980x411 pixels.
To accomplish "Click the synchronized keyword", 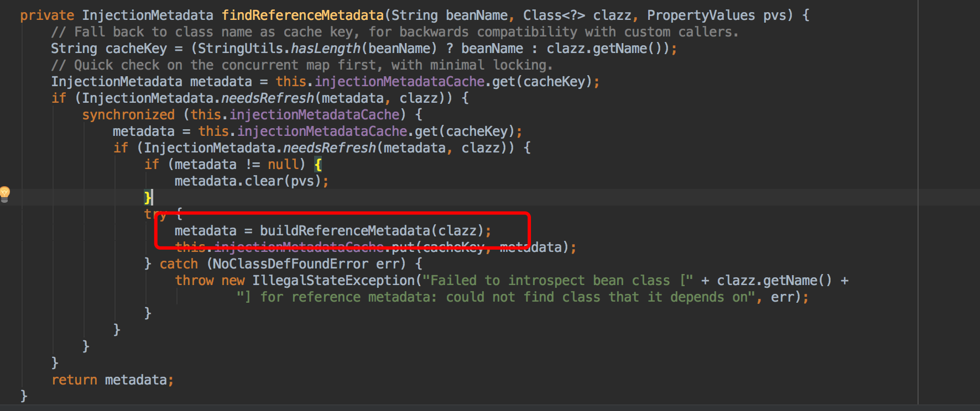I will 128,115.
